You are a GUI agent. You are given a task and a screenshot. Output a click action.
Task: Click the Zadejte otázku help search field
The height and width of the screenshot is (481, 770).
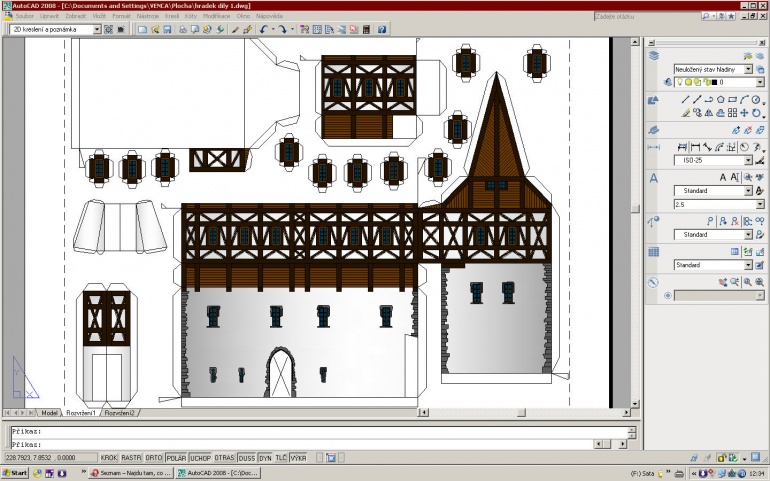(646, 16)
